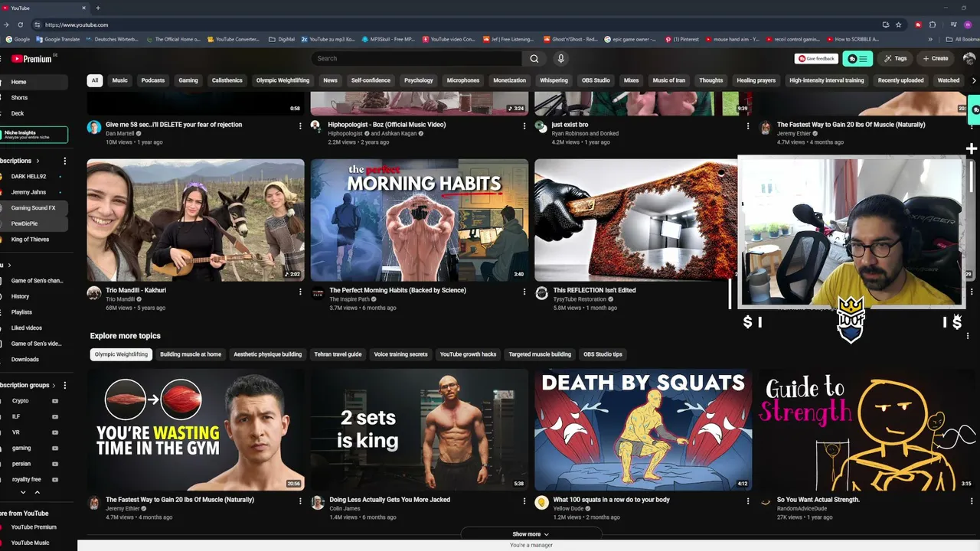Open Explore more topics options menu
The width and height of the screenshot is (980, 551).
tap(968, 336)
